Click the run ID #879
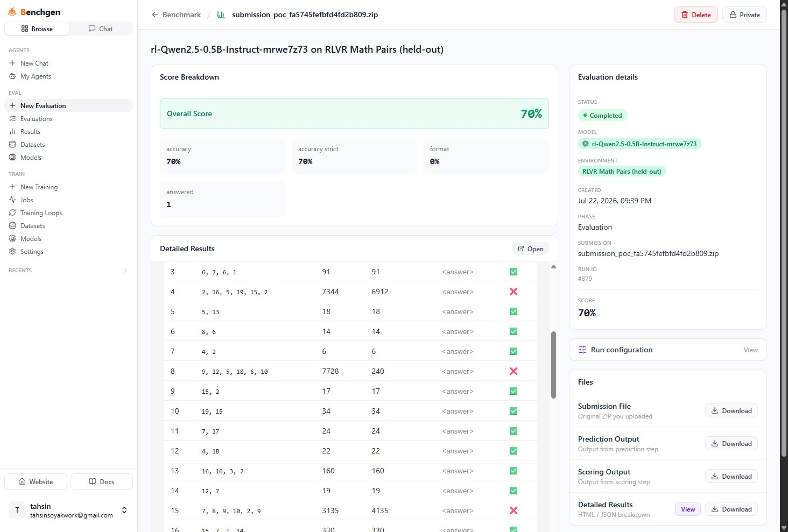 tap(585, 279)
